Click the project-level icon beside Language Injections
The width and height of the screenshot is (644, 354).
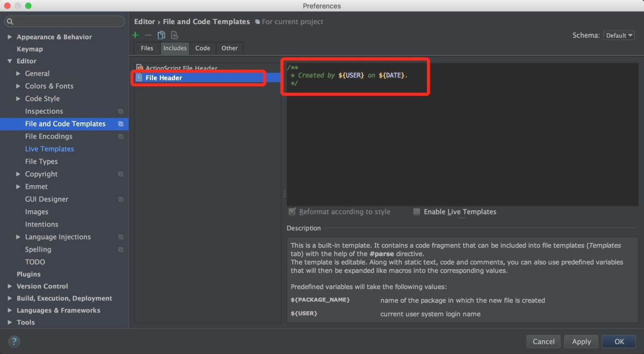point(121,237)
